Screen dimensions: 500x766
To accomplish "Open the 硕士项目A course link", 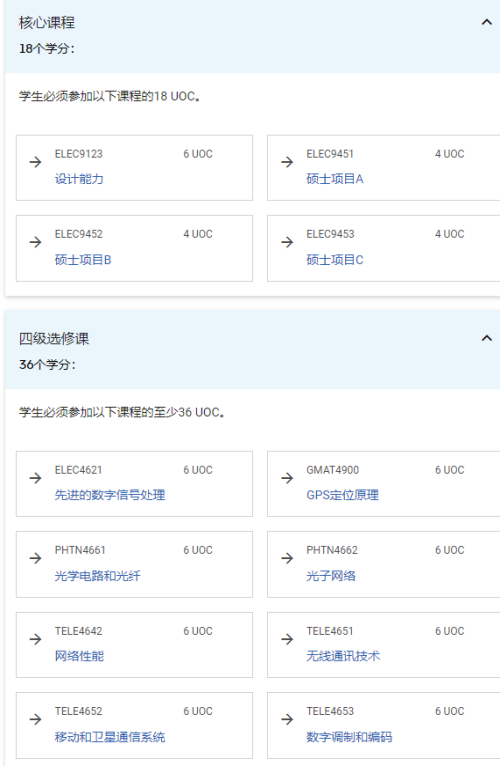I will click(335, 179).
